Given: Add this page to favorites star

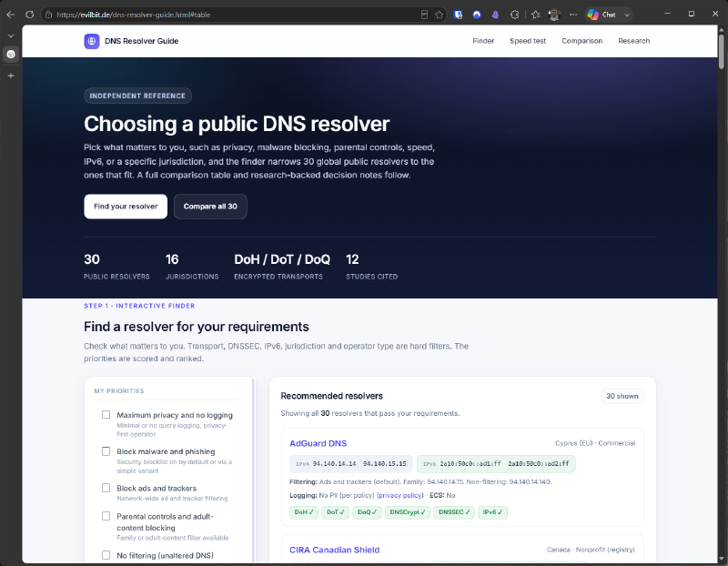Looking at the screenshot, I should [440, 15].
